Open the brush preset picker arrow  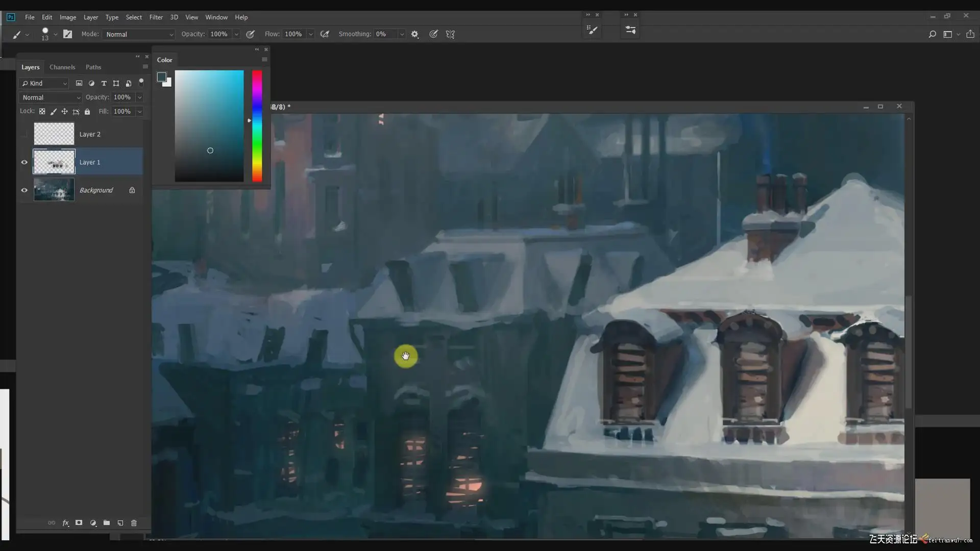point(55,34)
